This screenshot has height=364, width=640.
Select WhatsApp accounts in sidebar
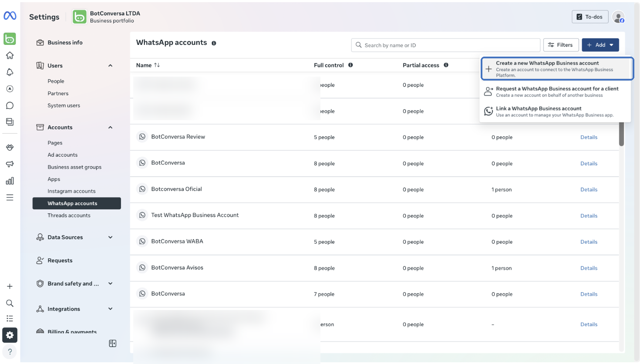(77, 203)
